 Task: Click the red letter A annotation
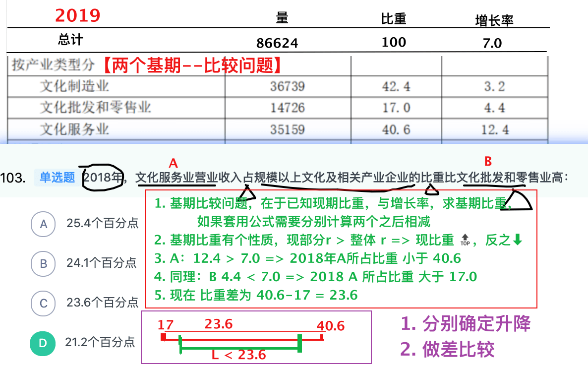173,163
